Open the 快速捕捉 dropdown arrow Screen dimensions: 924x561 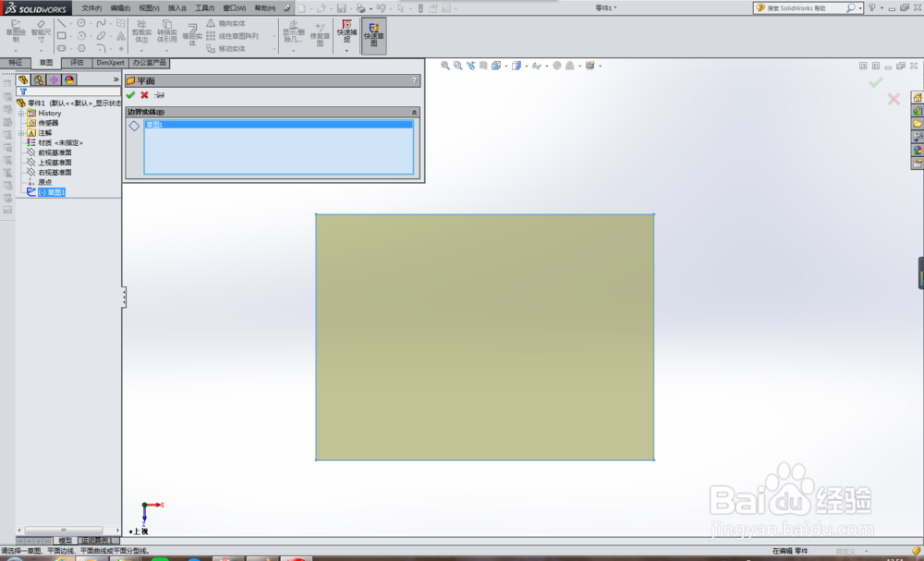[x=346, y=51]
